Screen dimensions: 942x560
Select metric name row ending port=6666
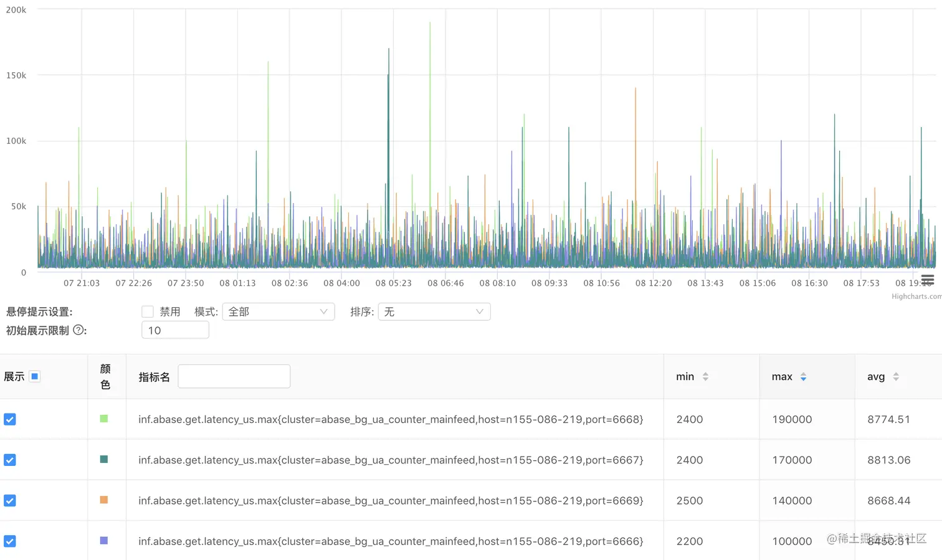pos(391,541)
